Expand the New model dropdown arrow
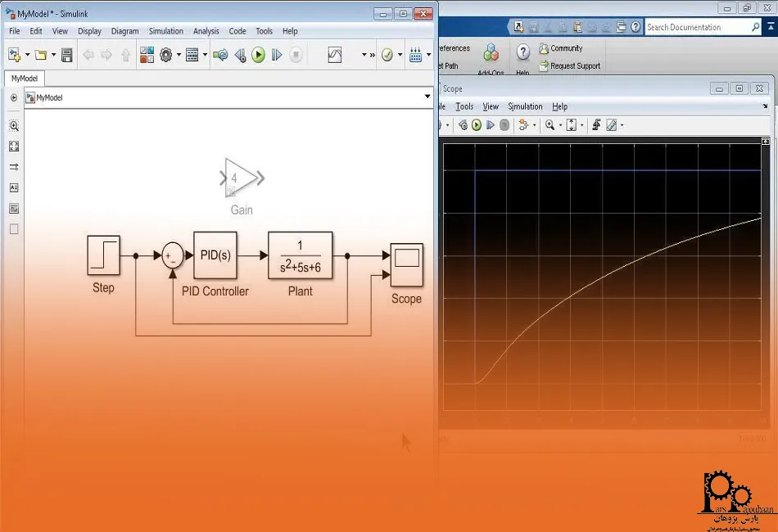 coord(27,55)
